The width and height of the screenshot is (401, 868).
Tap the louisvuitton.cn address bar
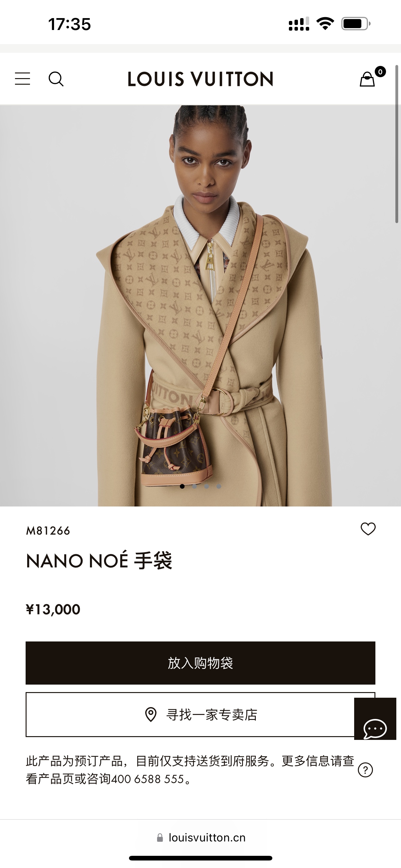201,838
